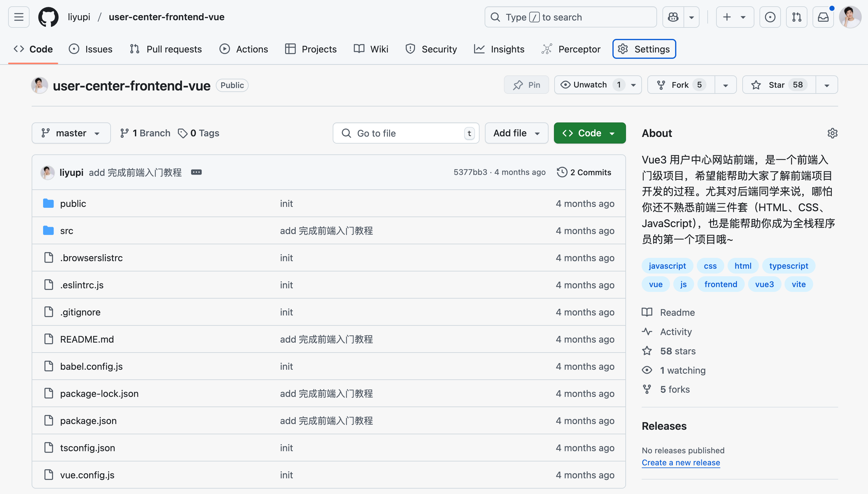Expand the latest commit message ellipsis
Screen dimensions: 868x494
[196, 173]
